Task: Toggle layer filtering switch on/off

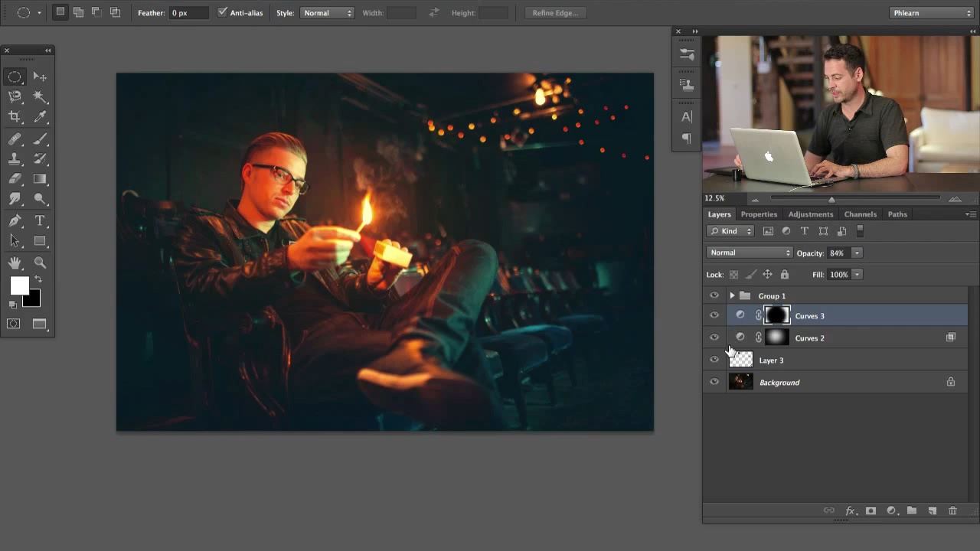Action: [x=860, y=231]
